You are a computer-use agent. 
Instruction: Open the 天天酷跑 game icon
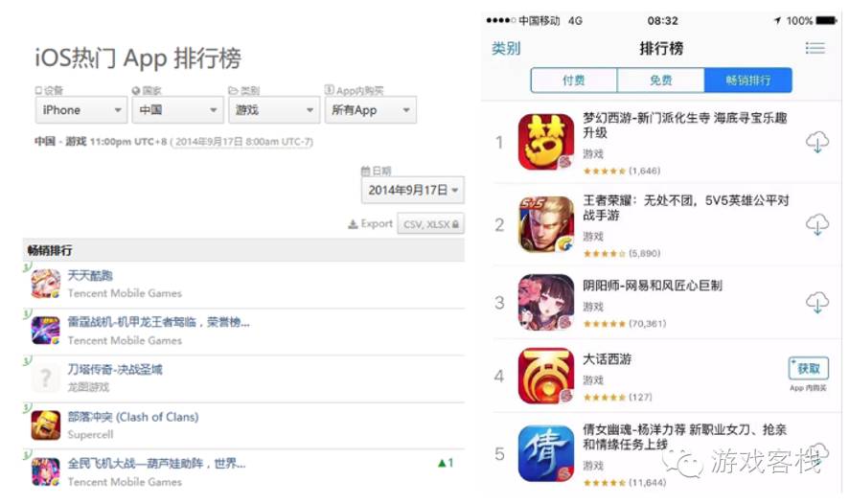[x=45, y=284]
